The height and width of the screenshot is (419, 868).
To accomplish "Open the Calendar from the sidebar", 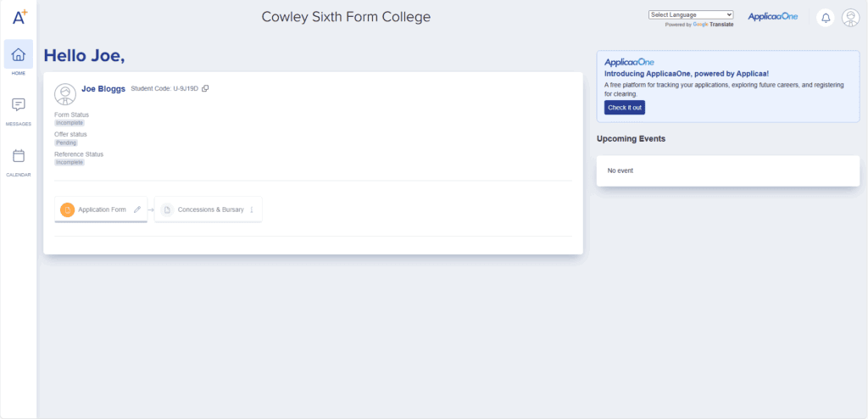I will [19, 156].
